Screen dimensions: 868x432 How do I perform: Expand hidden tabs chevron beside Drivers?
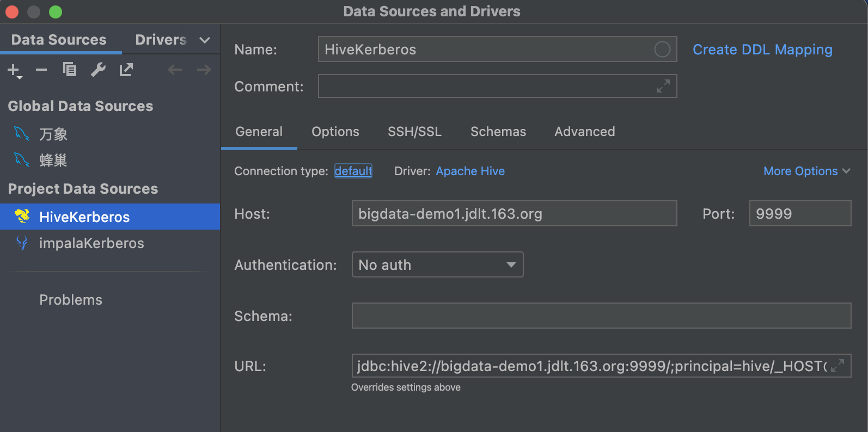[x=205, y=40]
